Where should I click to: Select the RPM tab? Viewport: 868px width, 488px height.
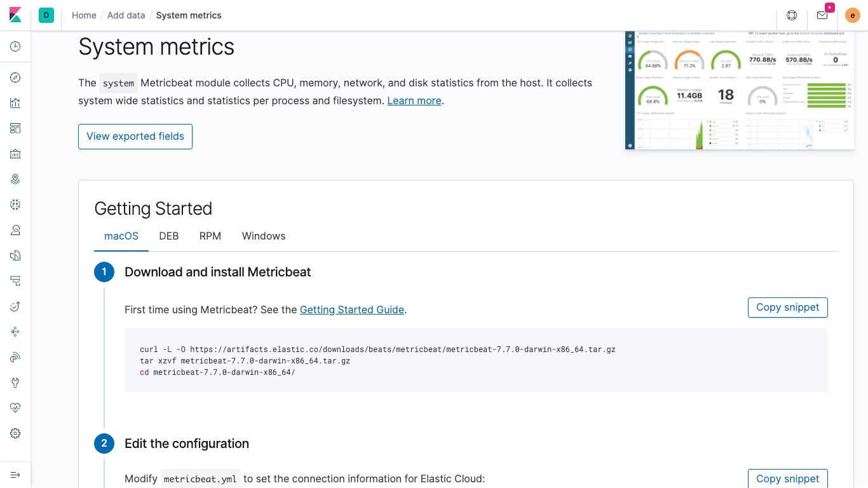210,236
